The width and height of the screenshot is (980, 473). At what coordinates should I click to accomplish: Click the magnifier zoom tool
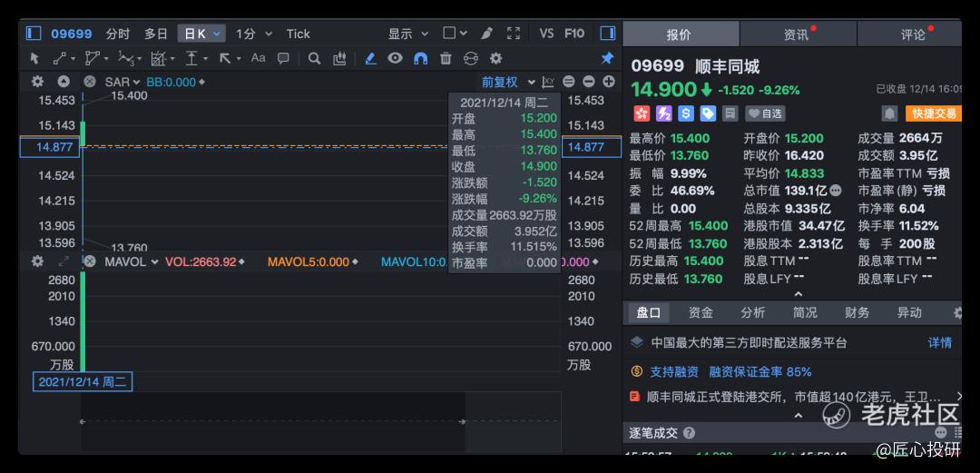314,58
